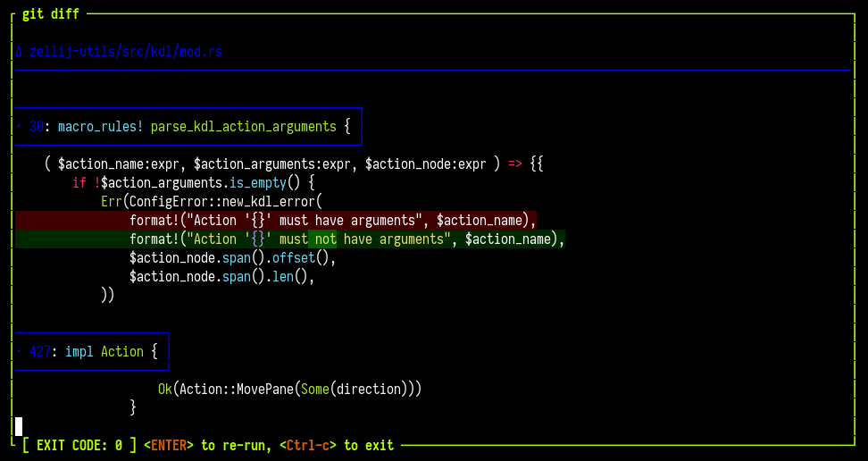Click the bullet marker before line 38
This screenshot has width=868, height=461.
click(19, 127)
